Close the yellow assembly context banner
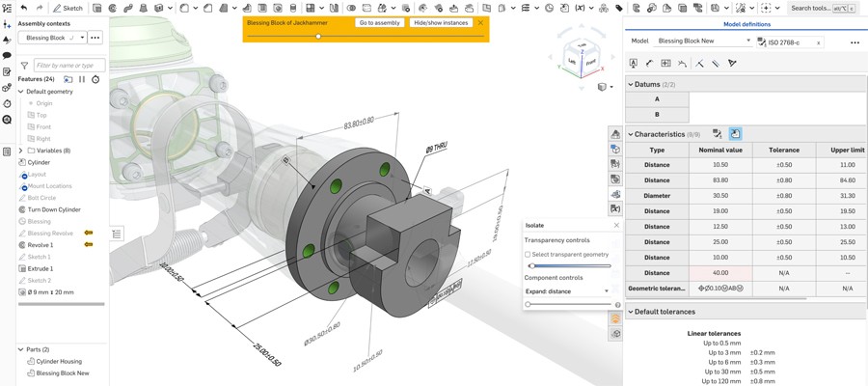This screenshot has width=868, height=386. (480, 22)
